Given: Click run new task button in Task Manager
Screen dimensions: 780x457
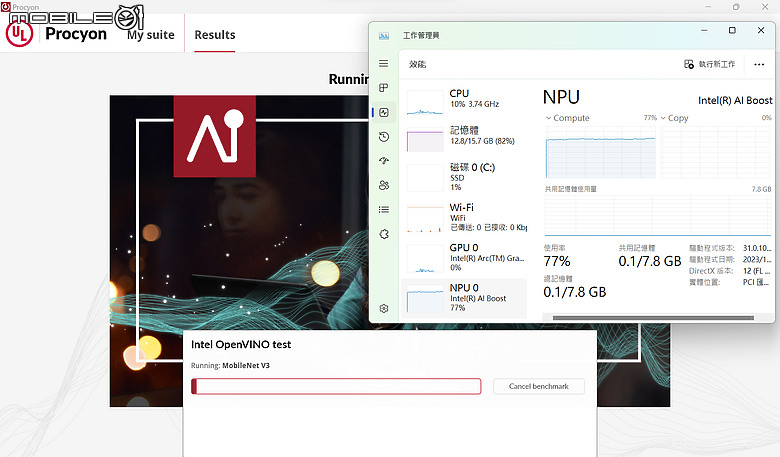Looking at the screenshot, I should pos(709,64).
